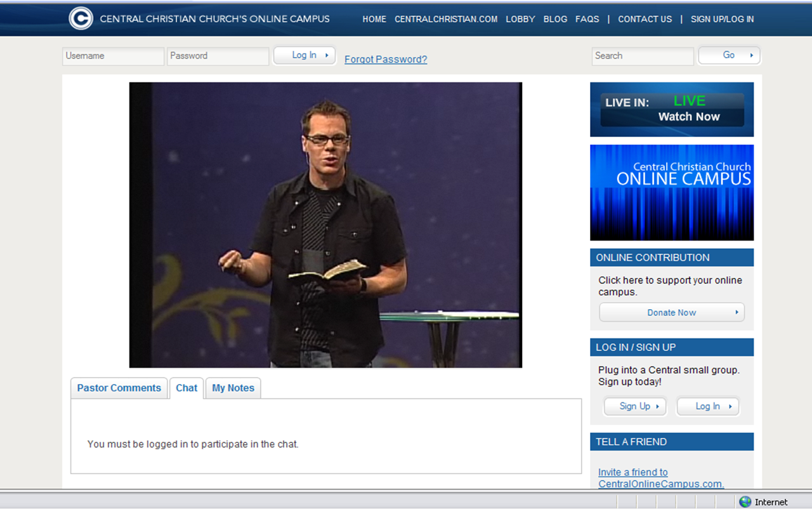Click the Donate Now button
The image size is (812, 509).
(672, 312)
